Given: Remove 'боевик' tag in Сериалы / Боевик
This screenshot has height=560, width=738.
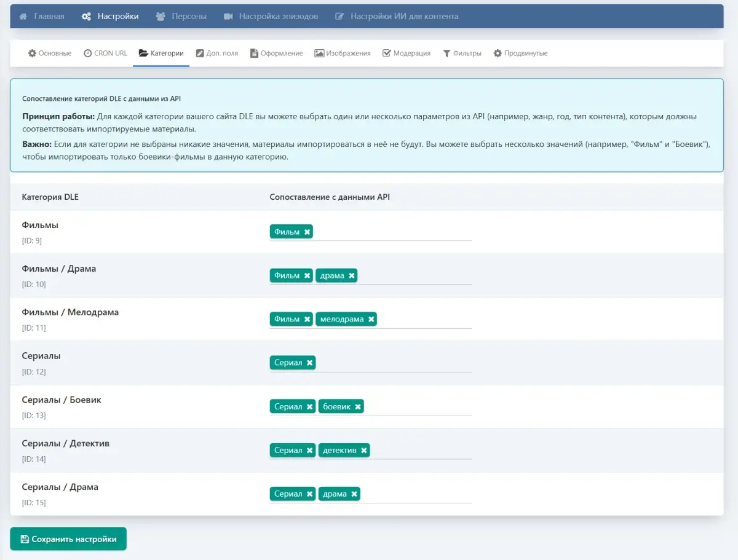Looking at the screenshot, I should 358,406.
